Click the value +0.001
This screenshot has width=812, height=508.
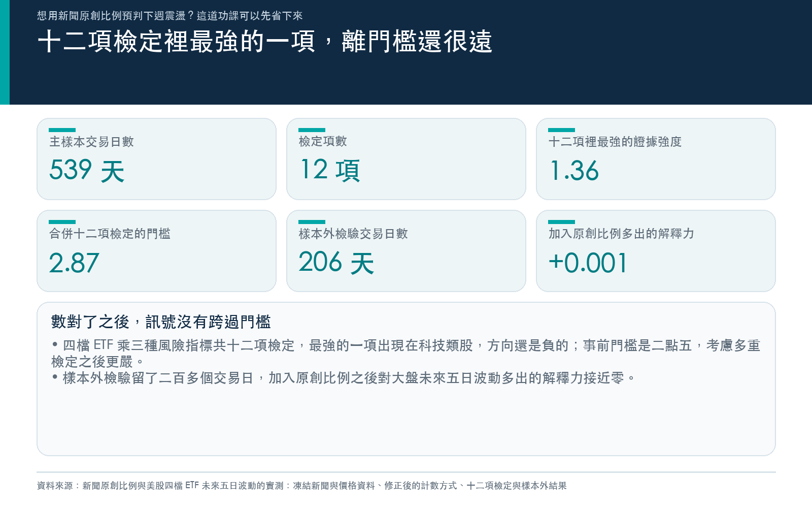click(x=588, y=263)
